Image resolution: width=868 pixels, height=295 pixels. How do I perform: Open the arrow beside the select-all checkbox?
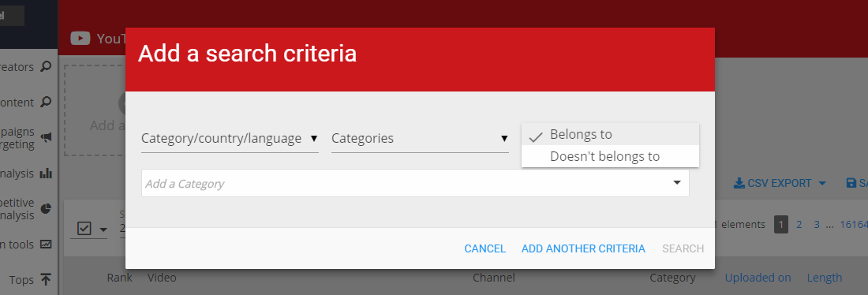(x=103, y=229)
